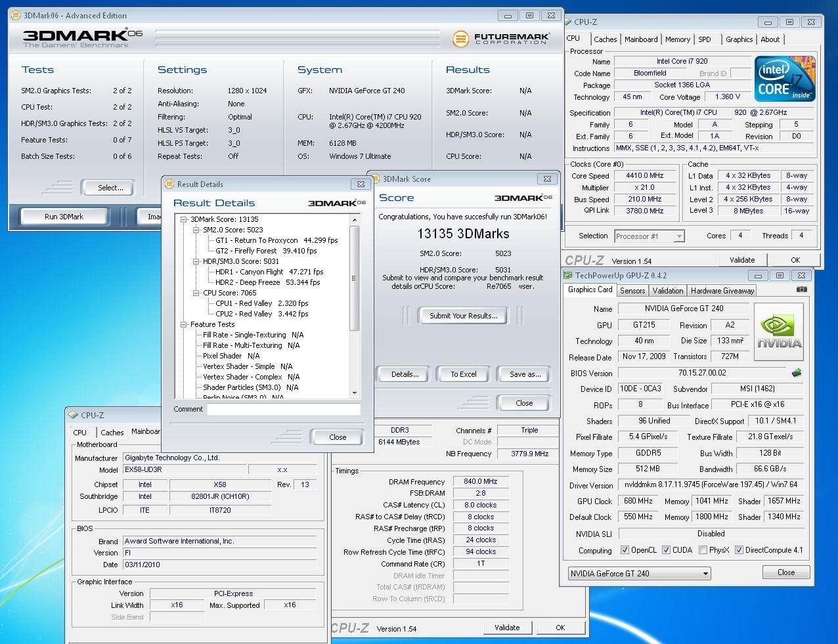Select HDR2 - Deep Freeze result
Viewport: 838px width, 644px height.
[x=267, y=282]
